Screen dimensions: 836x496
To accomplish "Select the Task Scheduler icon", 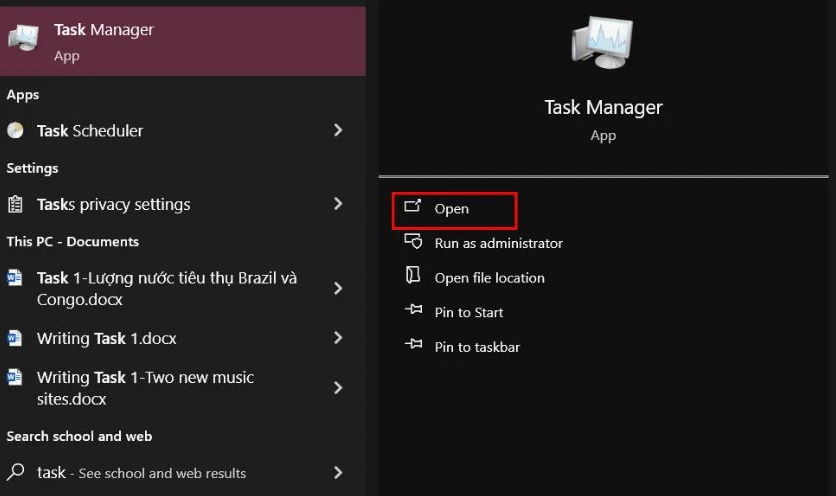I will (x=15, y=130).
